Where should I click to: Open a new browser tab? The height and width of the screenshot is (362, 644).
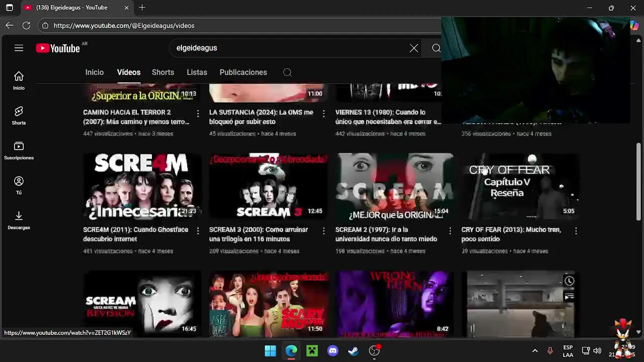click(x=142, y=8)
